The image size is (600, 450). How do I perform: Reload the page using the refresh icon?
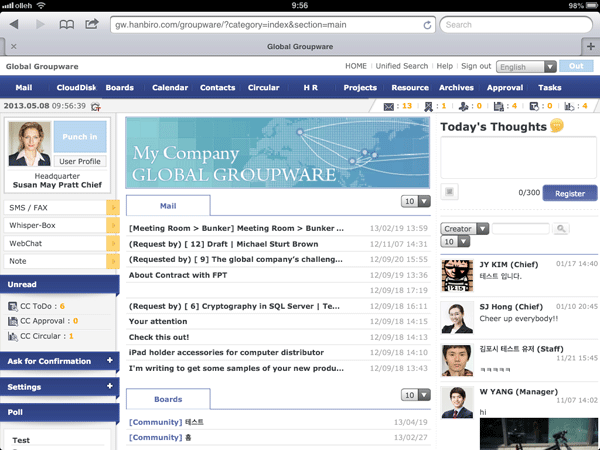tap(428, 24)
